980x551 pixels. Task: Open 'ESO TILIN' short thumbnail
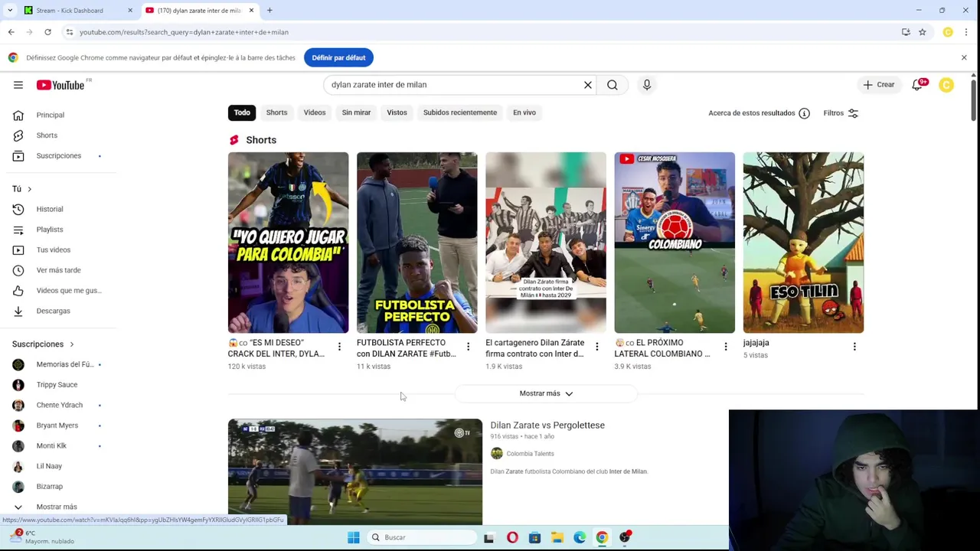[x=803, y=243]
